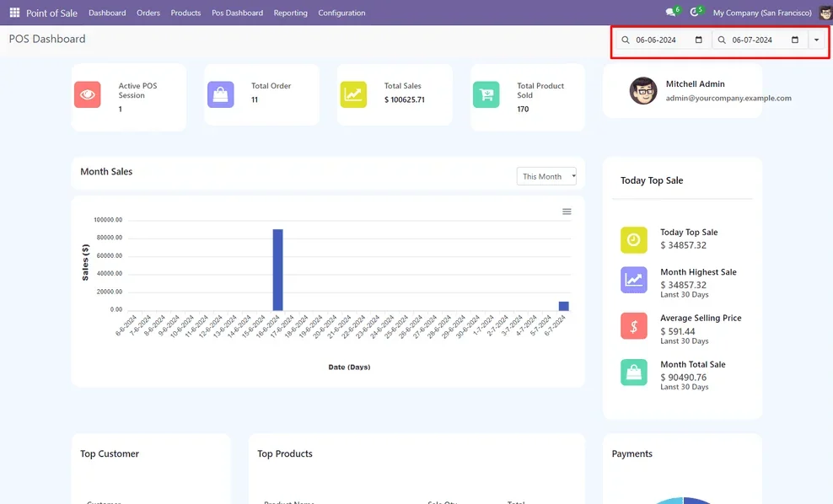Open the Orders menu
Viewport: 833px width, 504px height.
(148, 13)
